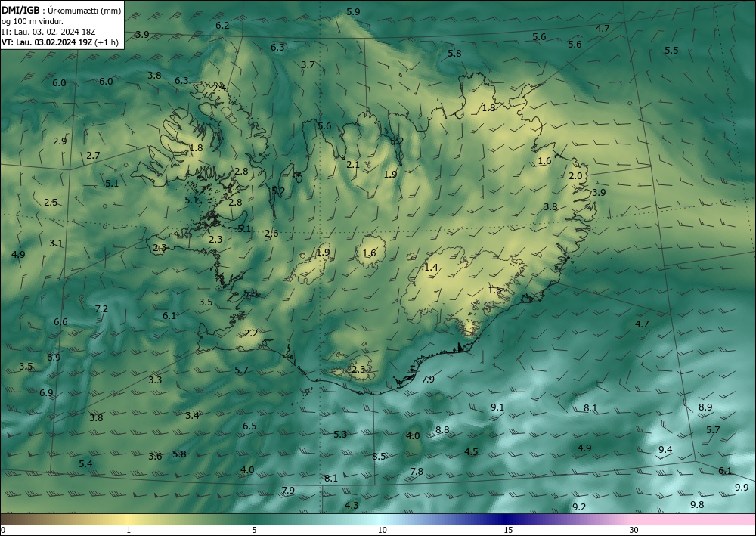Click the map value 9.2
Viewport: 756px width, 536px height.
pos(579,507)
